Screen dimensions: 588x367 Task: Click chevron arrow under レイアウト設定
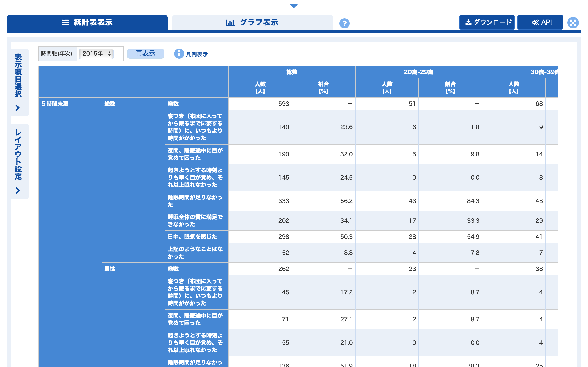[x=17, y=190]
